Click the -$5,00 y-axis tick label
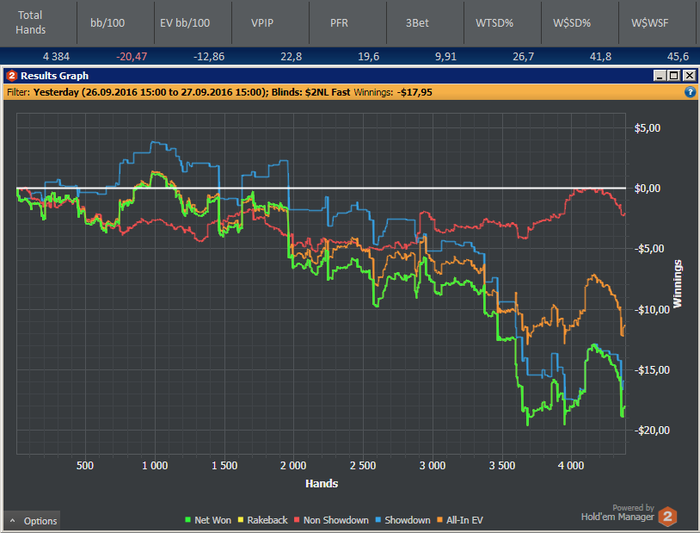Viewport: 700px width, 533px height. (x=650, y=249)
